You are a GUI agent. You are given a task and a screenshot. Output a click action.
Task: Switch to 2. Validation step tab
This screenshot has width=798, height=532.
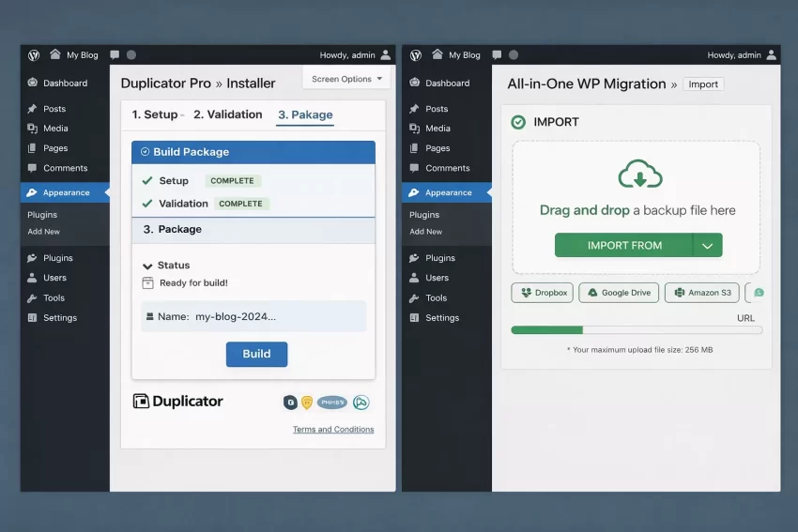(x=228, y=114)
